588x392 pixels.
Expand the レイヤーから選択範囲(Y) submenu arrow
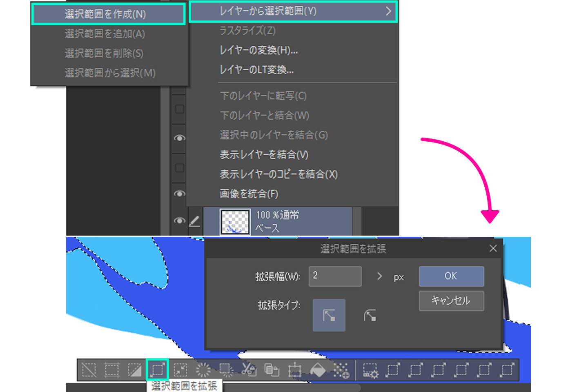(x=388, y=11)
